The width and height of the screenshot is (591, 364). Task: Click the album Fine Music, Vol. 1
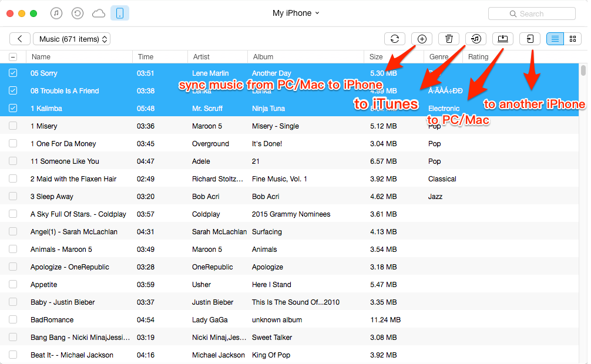tap(279, 179)
